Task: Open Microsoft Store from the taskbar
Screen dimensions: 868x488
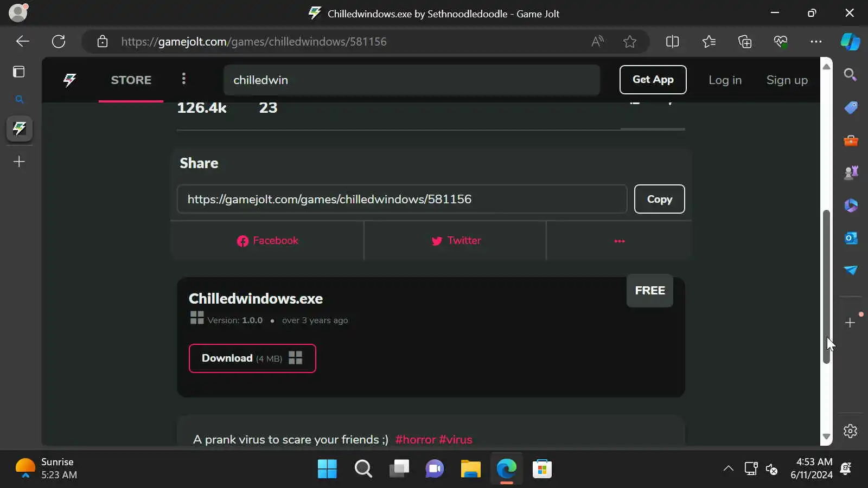Action: click(542, 469)
